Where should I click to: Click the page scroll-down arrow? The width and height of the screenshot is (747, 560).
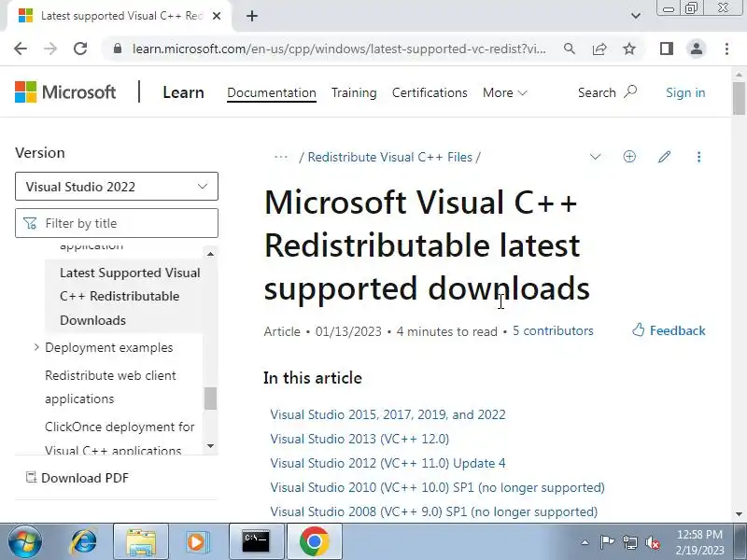(739, 514)
